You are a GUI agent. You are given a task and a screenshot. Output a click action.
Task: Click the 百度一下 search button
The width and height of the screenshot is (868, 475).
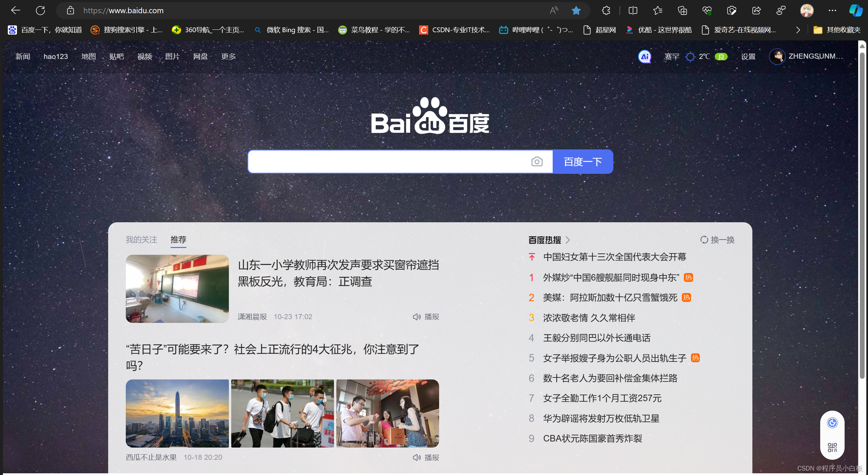[x=583, y=162]
